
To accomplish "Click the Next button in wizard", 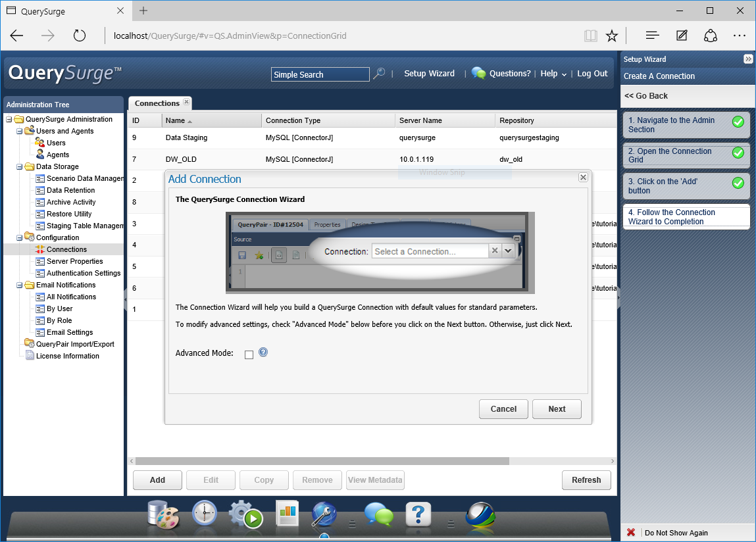I will click(x=557, y=409).
